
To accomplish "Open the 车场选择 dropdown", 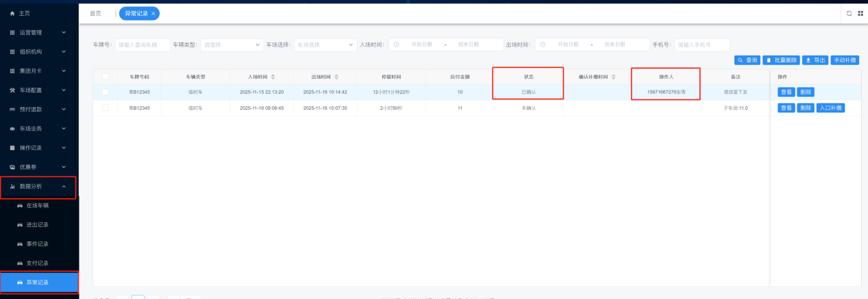I will point(325,45).
